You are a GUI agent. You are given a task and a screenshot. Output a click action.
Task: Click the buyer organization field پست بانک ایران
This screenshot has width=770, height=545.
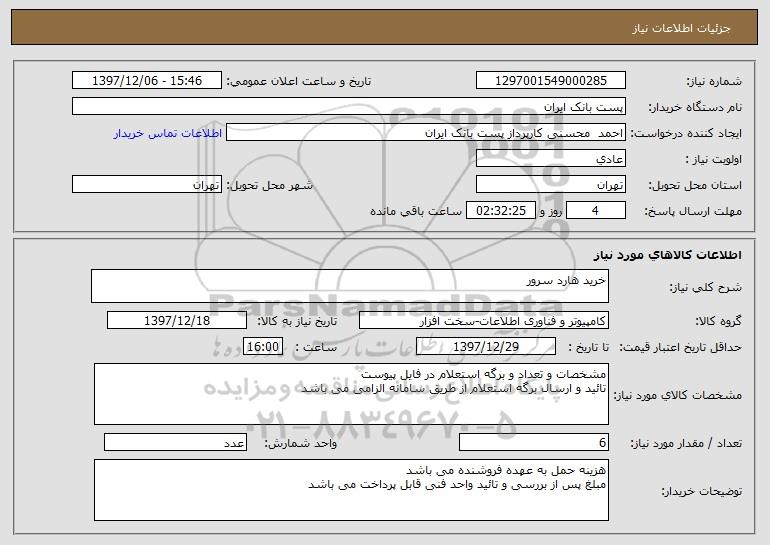coord(349,106)
